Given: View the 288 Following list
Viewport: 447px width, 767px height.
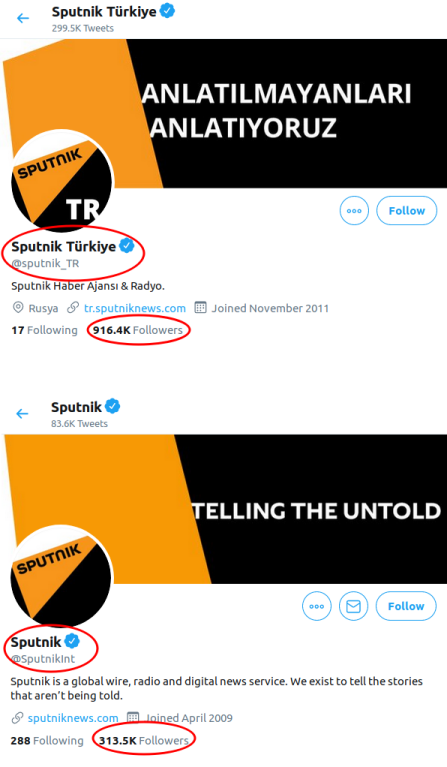Looking at the screenshot, I should (x=47, y=741).
